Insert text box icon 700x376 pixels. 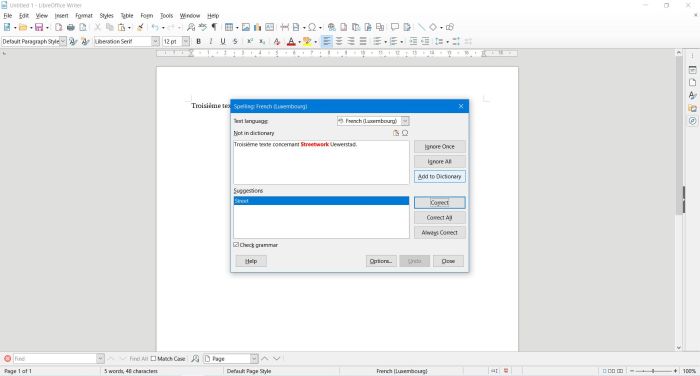coord(270,27)
